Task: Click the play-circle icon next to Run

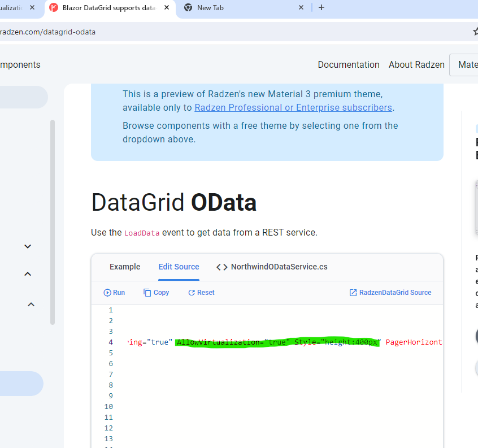Action: pyautogui.click(x=107, y=293)
